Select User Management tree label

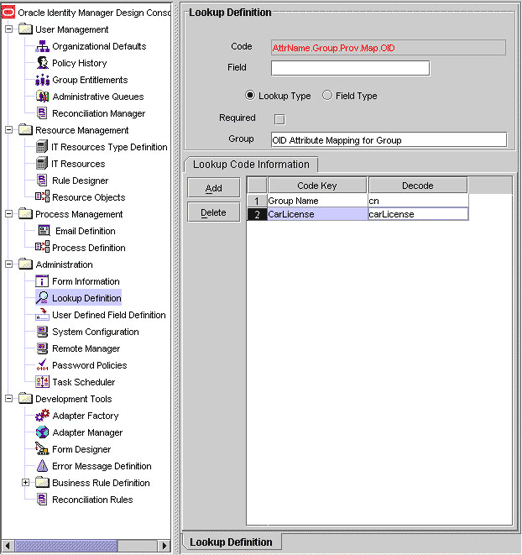[x=72, y=29]
